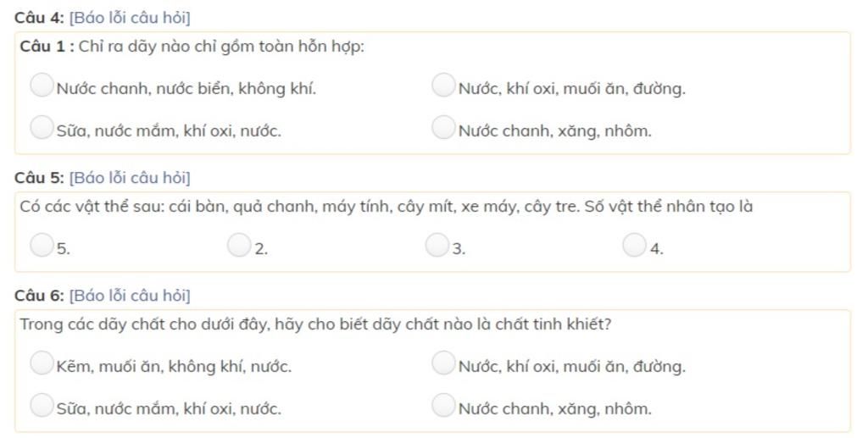Viewport: 868px width, 438px height.
Task: Select 'Sữa, nước mắm, khí oxi, nước' in Câu 4
Action: pos(42,128)
